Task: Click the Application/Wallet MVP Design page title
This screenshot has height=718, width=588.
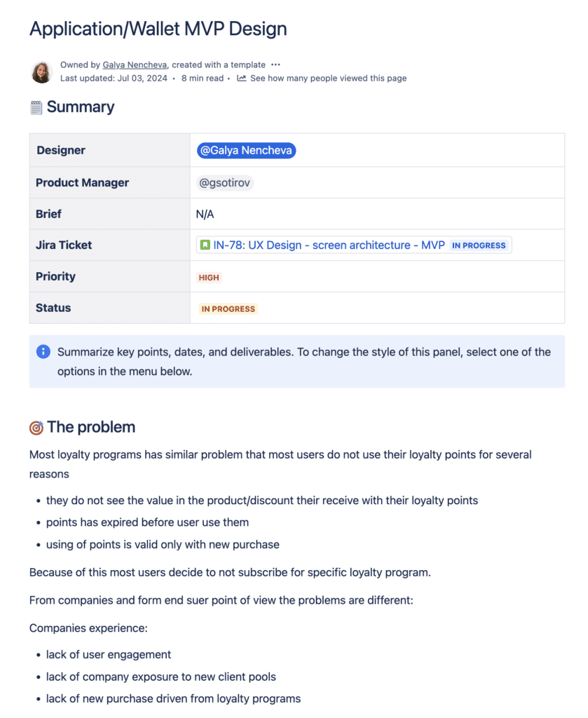Action: click(x=158, y=29)
